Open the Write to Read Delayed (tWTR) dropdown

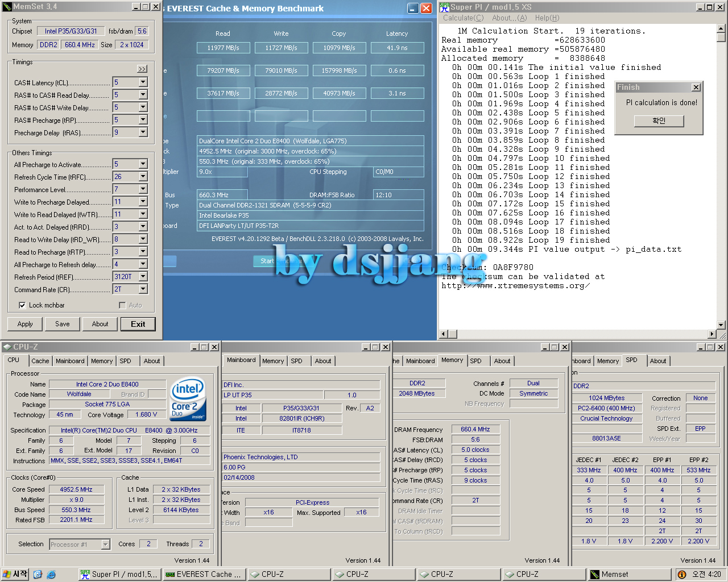tap(143, 214)
